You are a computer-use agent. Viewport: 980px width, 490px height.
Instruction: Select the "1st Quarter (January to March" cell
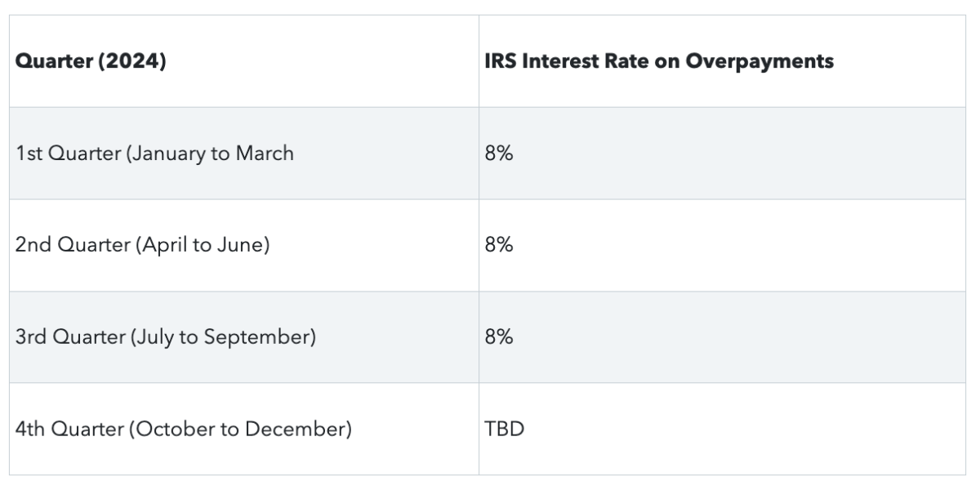pyautogui.click(x=154, y=153)
